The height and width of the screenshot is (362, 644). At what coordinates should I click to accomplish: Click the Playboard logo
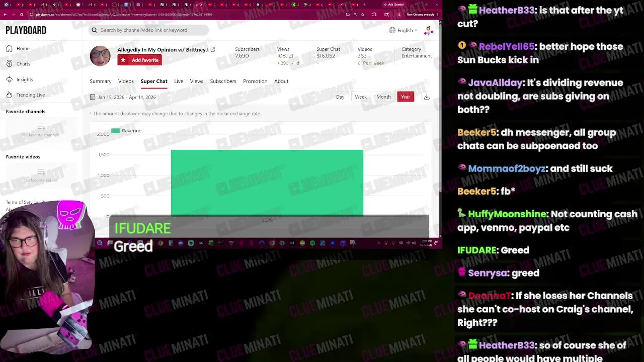[x=26, y=31]
